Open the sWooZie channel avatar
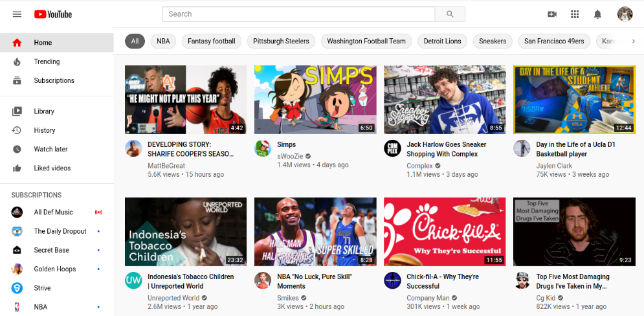This screenshot has width=644, height=316. point(263,148)
